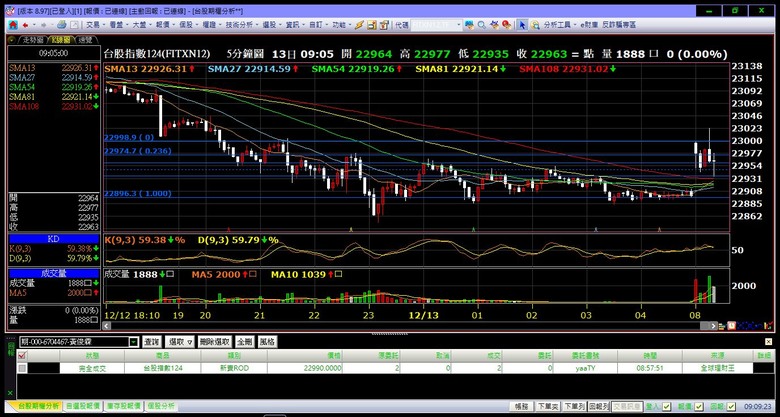Go forward with the gray right arrow
The width and height of the screenshot is (780, 417).
pos(44,24)
